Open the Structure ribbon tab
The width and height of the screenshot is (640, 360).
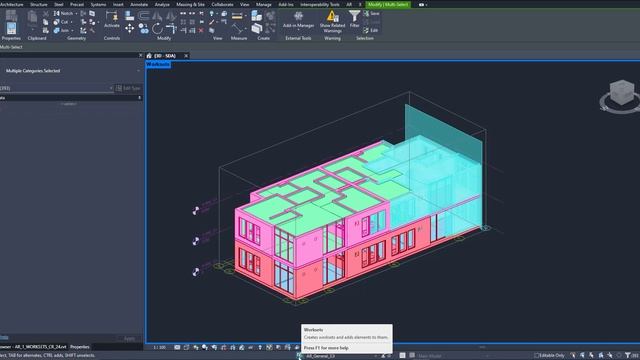pos(39,4)
